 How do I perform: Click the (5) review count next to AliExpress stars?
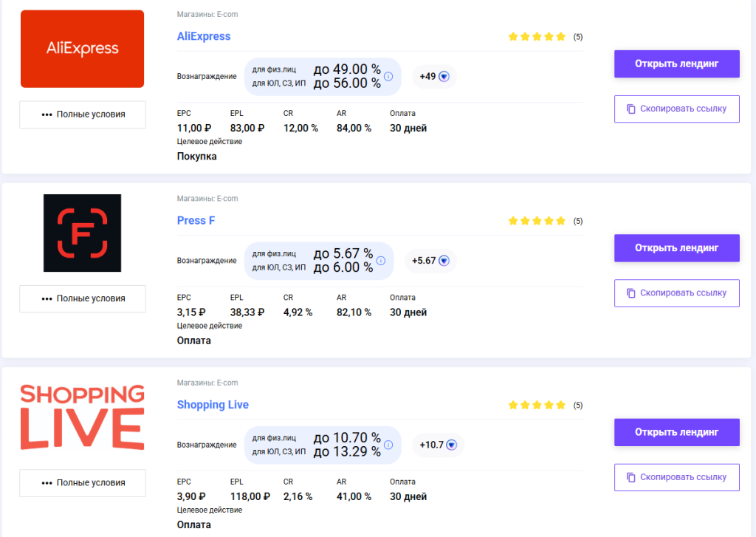(x=577, y=35)
